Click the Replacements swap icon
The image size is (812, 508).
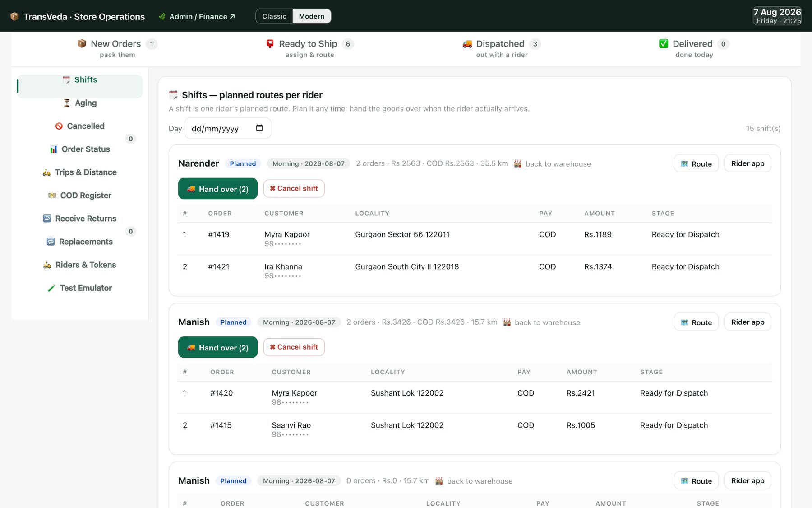(51, 242)
